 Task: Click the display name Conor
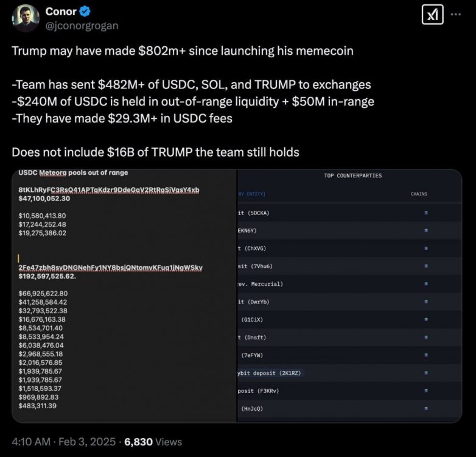pos(61,12)
